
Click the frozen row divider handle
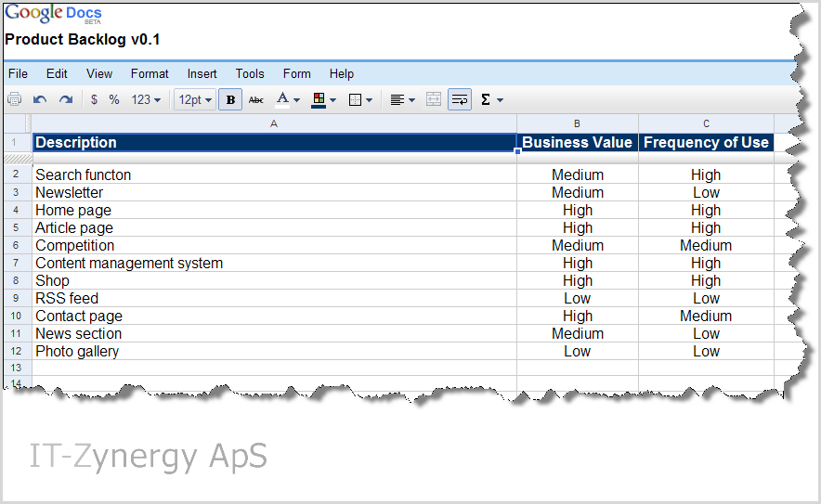[x=18, y=159]
